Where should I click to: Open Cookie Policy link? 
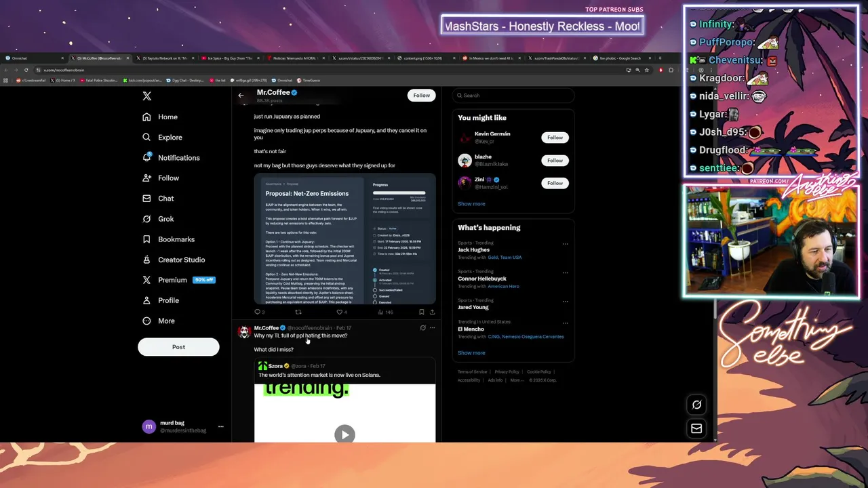click(x=539, y=372)
